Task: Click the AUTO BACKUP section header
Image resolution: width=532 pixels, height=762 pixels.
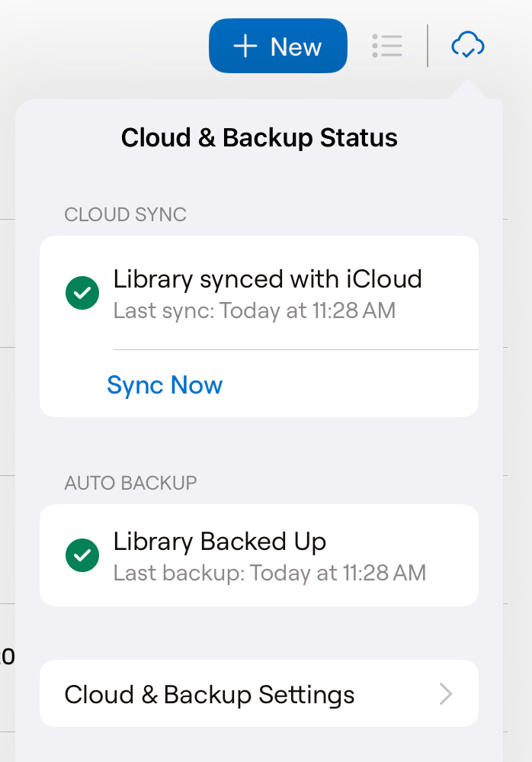Action: coord(130,483)
